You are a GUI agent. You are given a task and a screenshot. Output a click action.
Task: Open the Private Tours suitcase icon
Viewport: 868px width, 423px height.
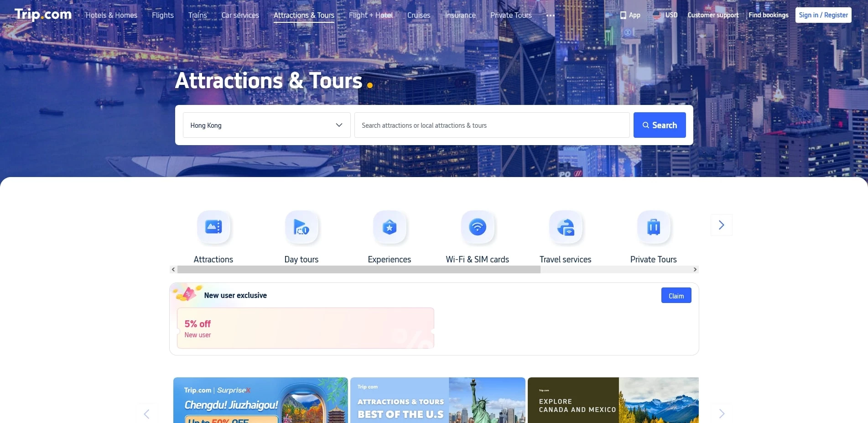pyautogui.click(x=653, y=226)
